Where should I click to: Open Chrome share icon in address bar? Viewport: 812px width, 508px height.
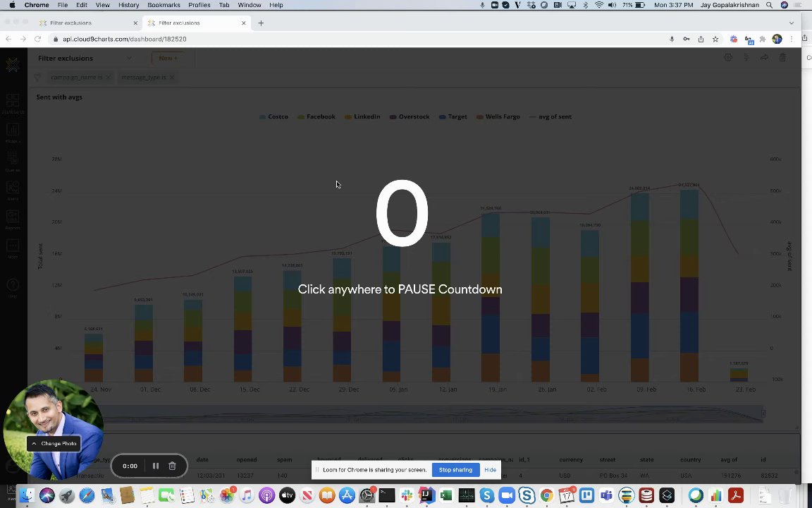(x=701, y=39)
